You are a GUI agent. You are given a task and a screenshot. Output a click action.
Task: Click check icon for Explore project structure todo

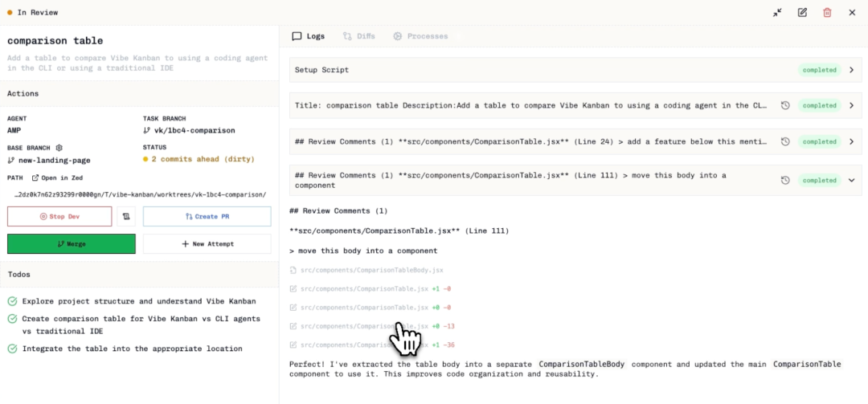tap(12, 301)
